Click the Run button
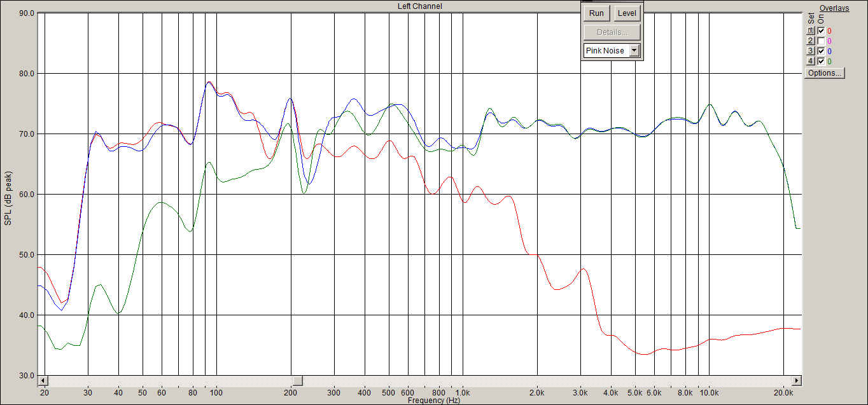Viewport: 868px width, 405px height. pyautogui.click(x=596, y=13)
